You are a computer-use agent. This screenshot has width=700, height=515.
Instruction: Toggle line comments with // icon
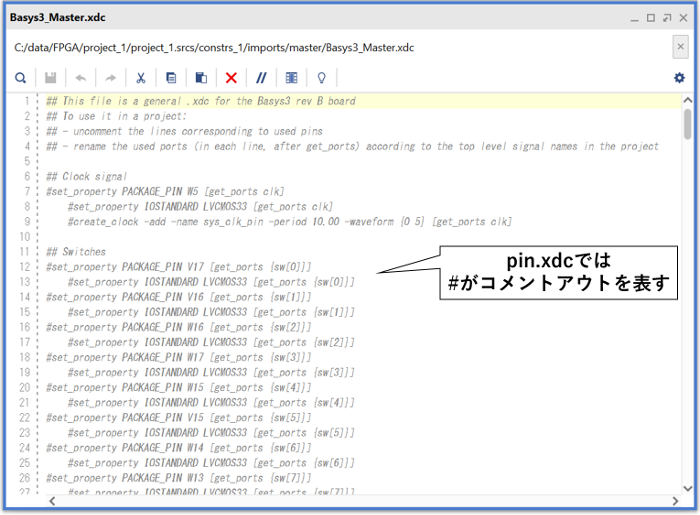(261, 78)
